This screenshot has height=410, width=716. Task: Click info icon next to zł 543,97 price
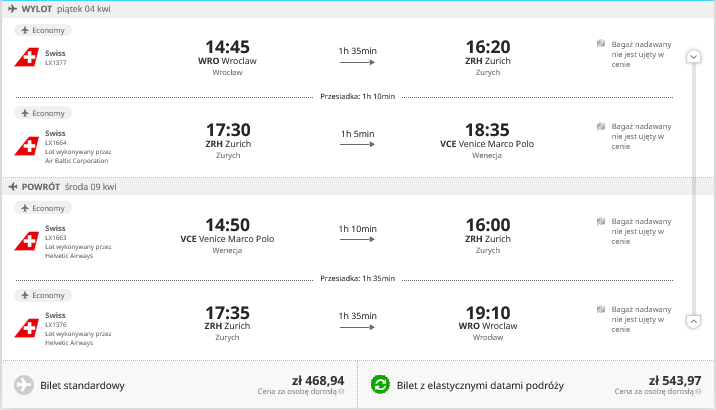click(x=699, y=391)
